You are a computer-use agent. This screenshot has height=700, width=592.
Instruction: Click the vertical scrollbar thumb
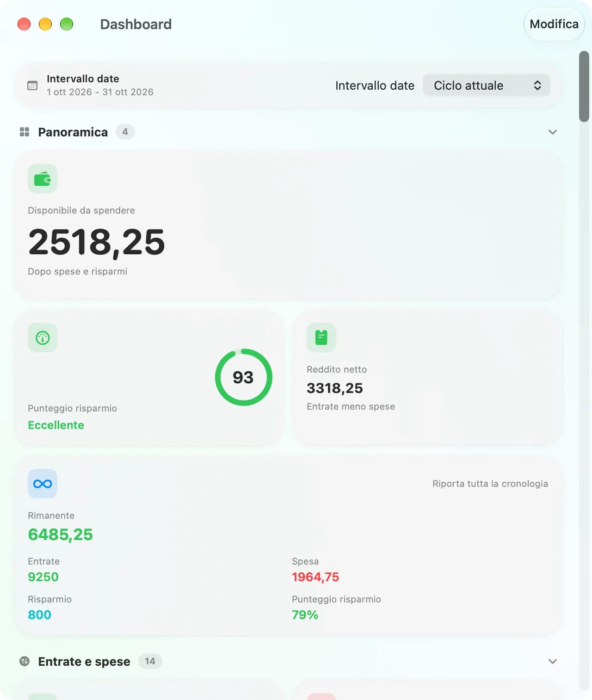click(x=584, y=86)
